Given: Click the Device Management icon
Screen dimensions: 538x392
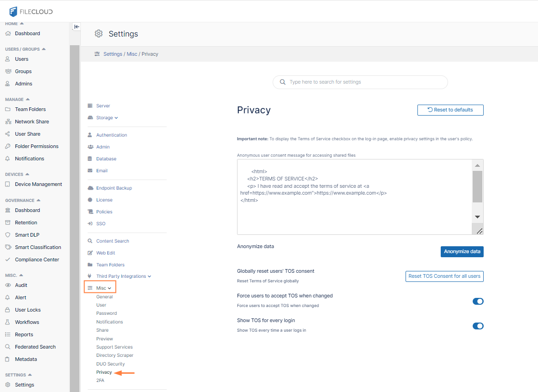Looking at the screenshot, I should pos(7,184).
